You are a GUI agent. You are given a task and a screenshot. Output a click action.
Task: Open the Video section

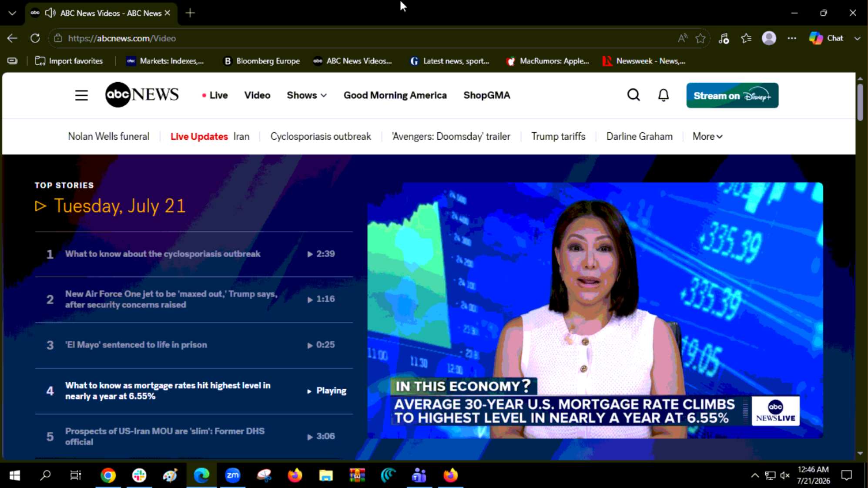(257, 95)
